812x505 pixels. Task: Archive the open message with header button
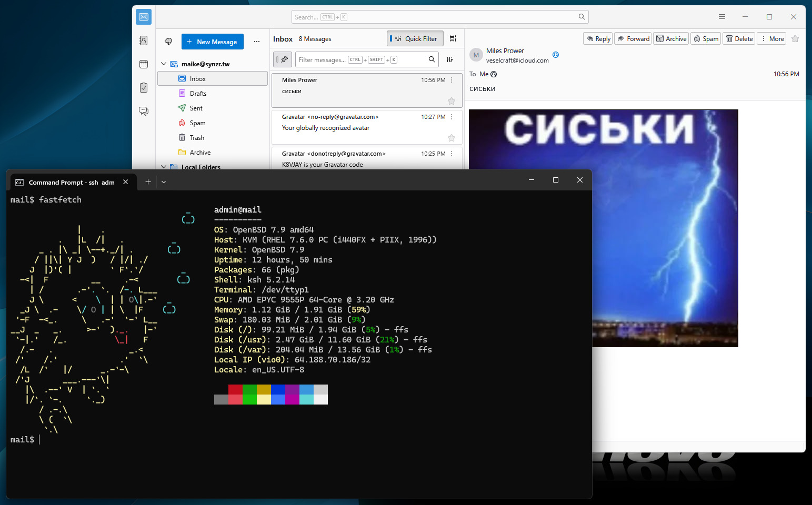[671, 38]
